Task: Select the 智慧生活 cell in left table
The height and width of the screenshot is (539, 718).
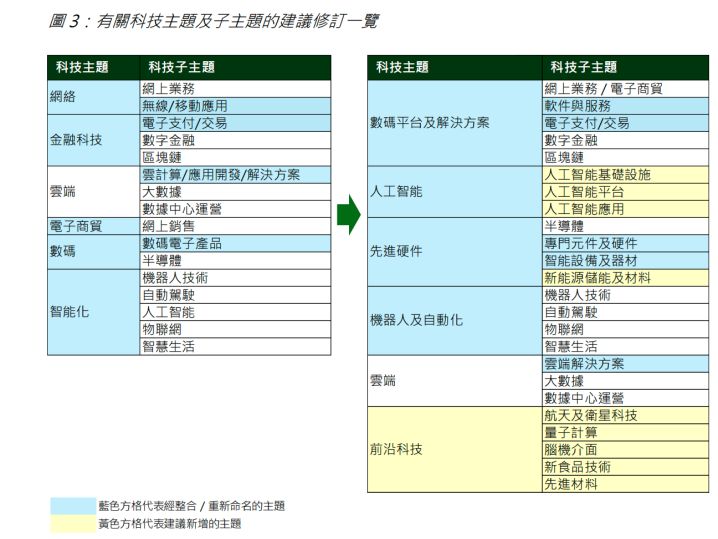Action: coord(235,347)
